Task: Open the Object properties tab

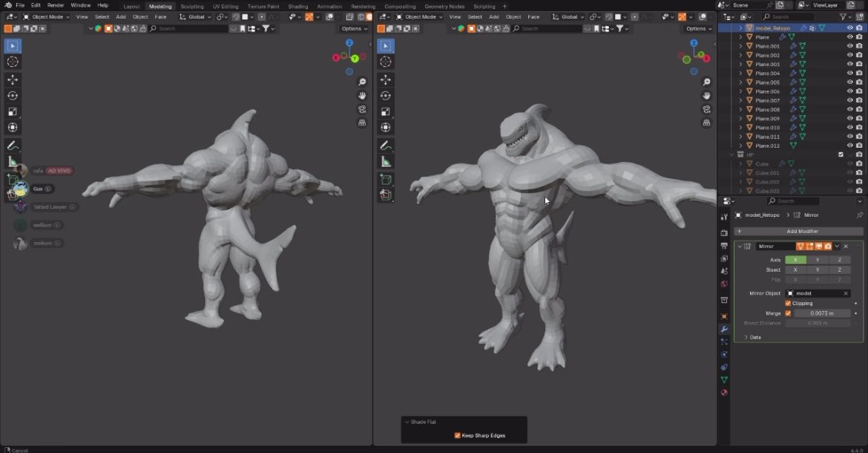Action: [x=724, y=316]
